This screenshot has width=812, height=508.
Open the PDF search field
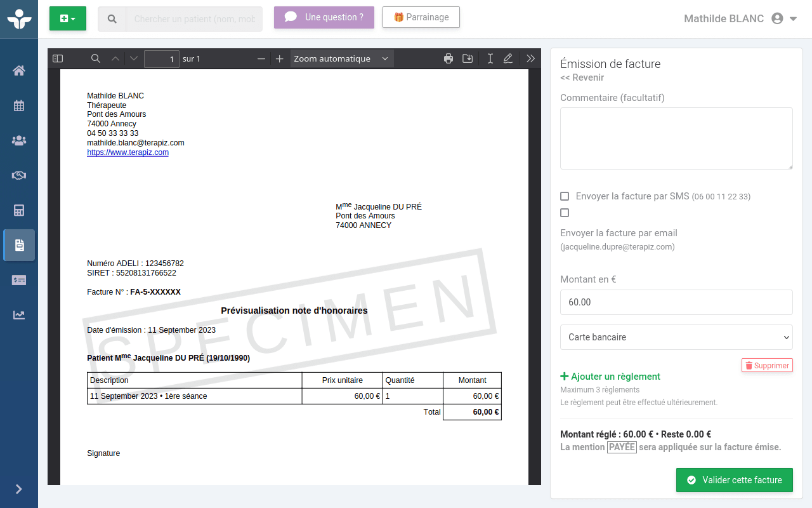pos(95,58)
